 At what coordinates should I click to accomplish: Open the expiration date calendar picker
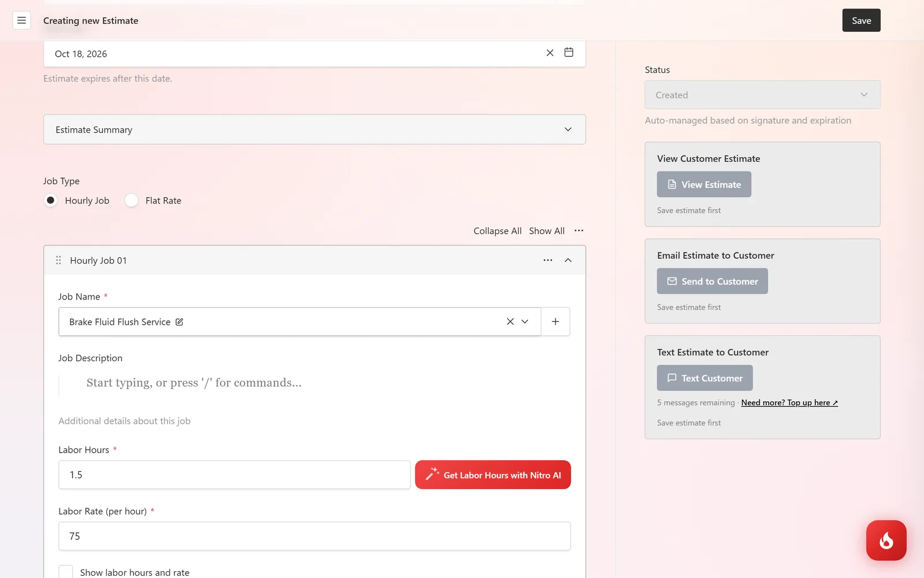point(569,53)
